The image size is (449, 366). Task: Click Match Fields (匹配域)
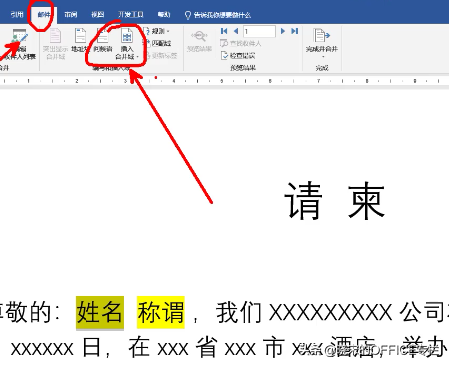coord(157,43)
